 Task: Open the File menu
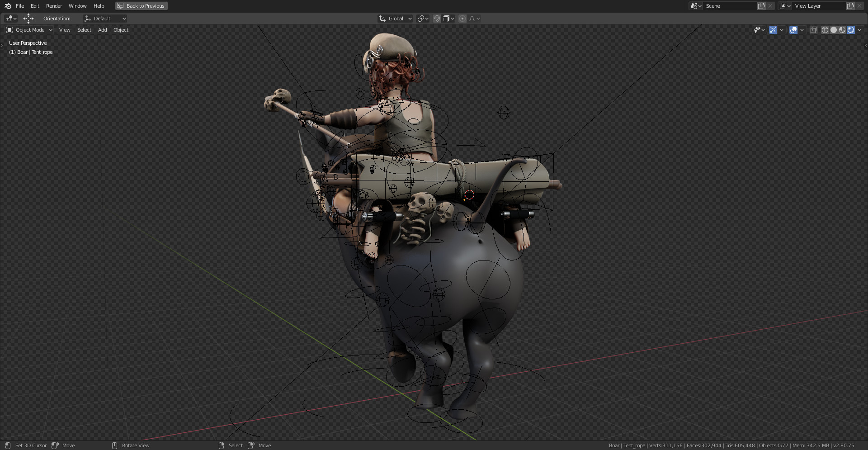(x=20, y=6)
